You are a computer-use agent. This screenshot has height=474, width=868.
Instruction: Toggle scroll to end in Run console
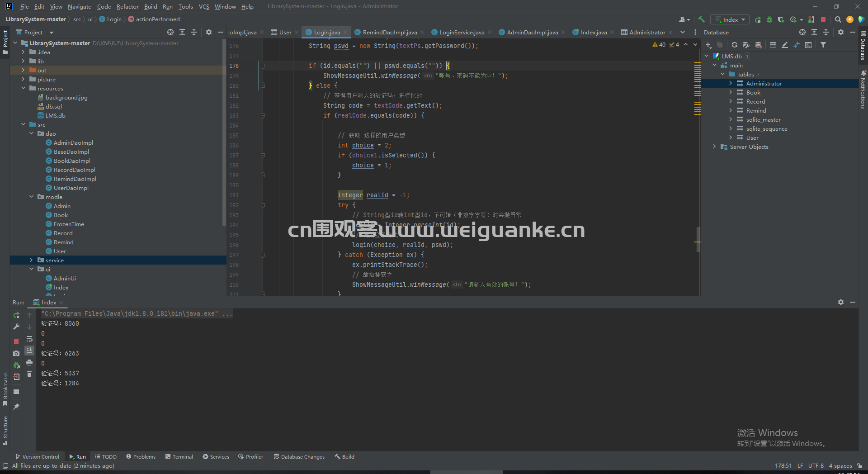click(29, 351)
